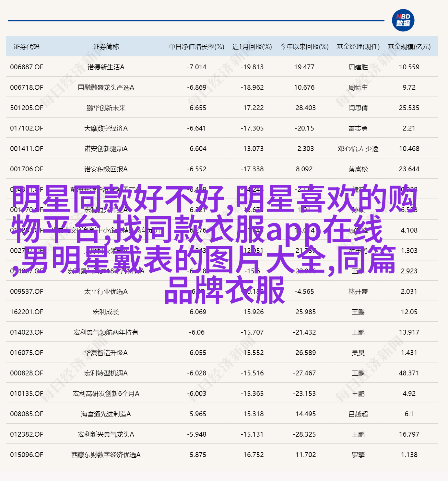The height and width of the screenshot is (481, 448).
Task: Select fund code 006718.OF
Action: [x=27, y=87]
